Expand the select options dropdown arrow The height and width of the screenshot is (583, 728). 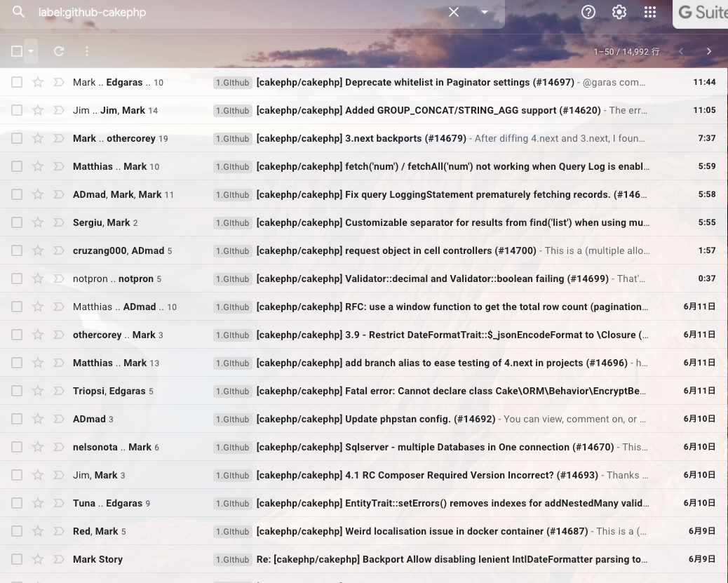click(31, 51)
